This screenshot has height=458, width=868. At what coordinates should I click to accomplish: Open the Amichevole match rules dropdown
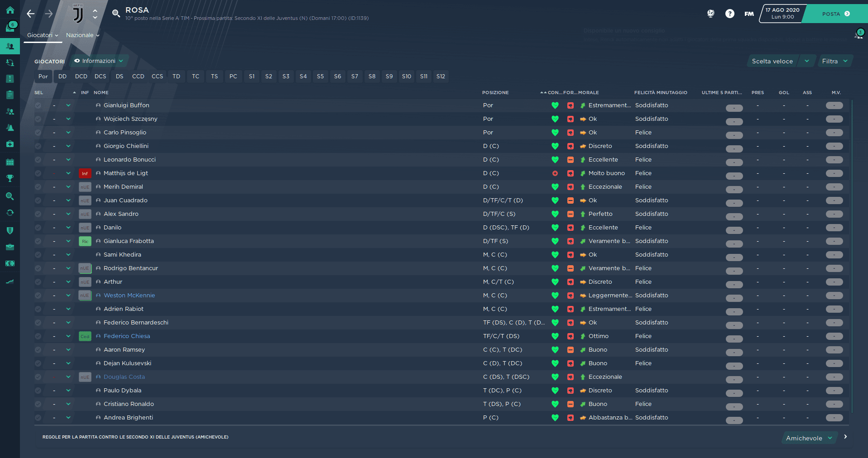click(x=809, y=438)
